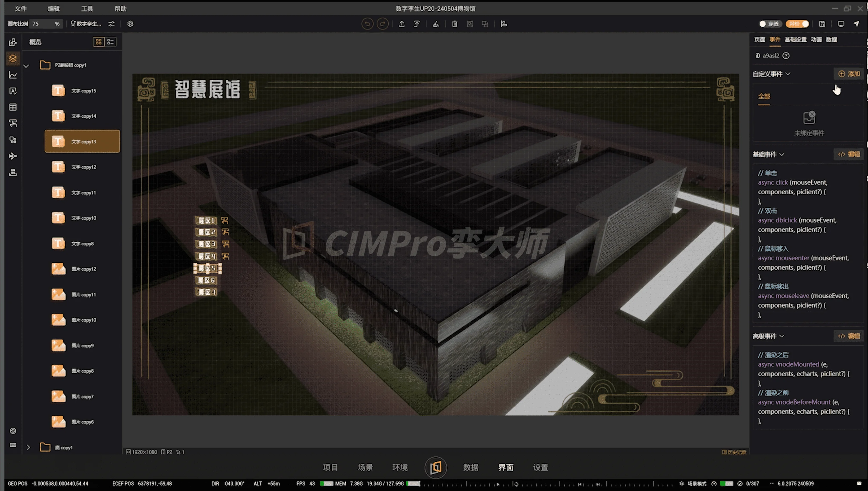This screenshot has height=491, width=868.
Task: Click the canvas scale percentage field
Action: tap(42, 24)
